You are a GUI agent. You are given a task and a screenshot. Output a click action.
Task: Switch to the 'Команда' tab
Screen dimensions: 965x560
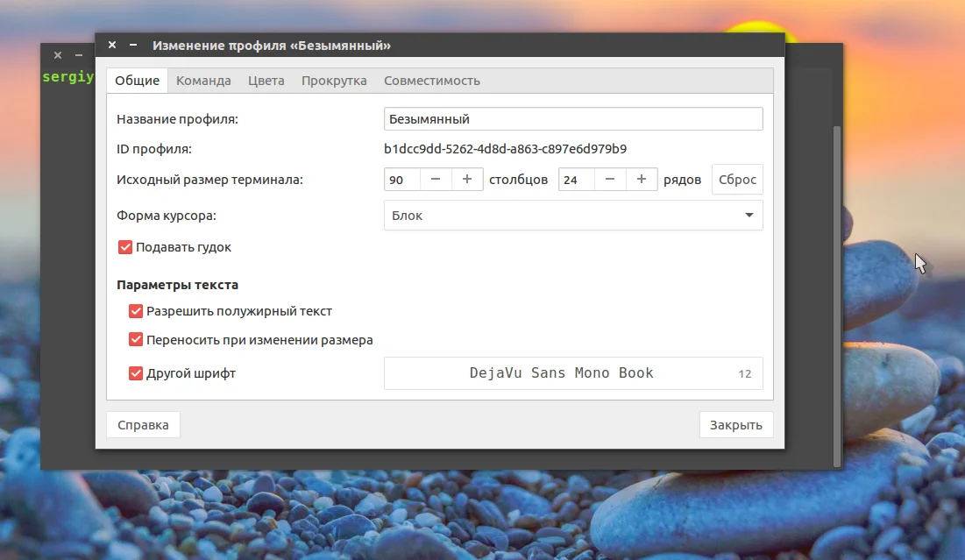coord(203,81)
